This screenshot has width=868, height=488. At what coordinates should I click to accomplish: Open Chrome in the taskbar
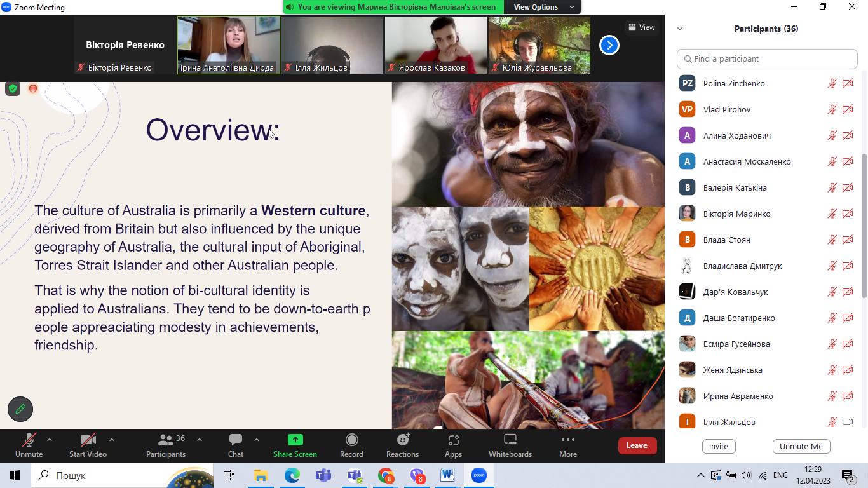point(386,475)
